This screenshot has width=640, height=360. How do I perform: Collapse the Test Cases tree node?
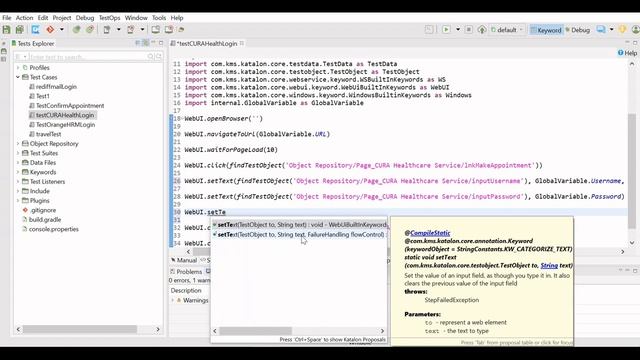(18, 77)
